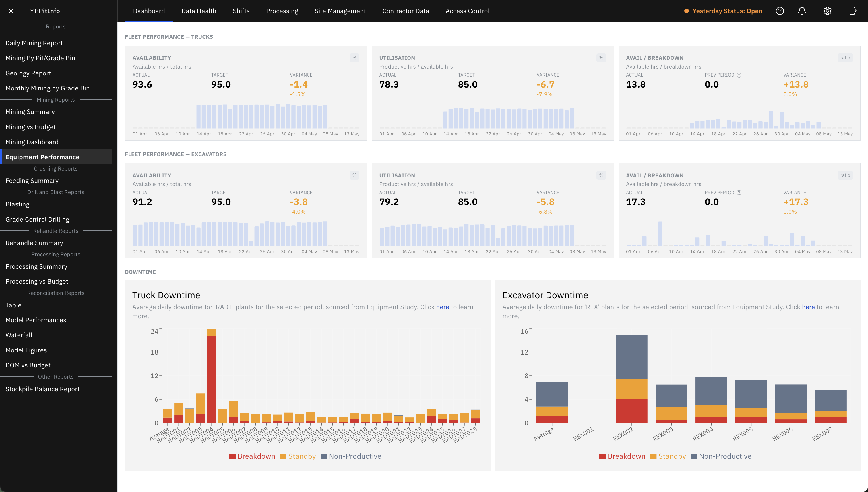
Task: Click 'here' link in Excavator Downtime description
Action: pos(808,307)
